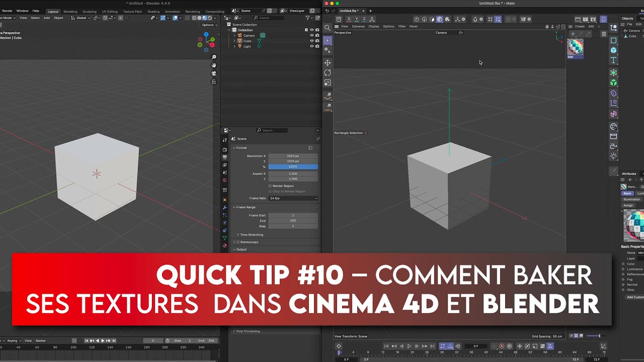Uncheck Collection exclude checkbox in outliner

306,30
